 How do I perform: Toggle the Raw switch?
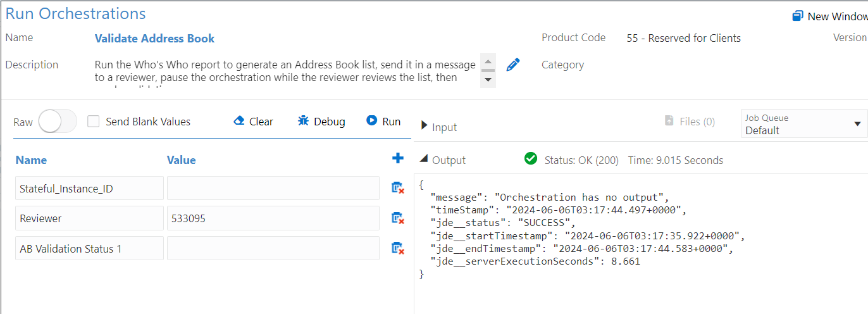coord(58,122)
